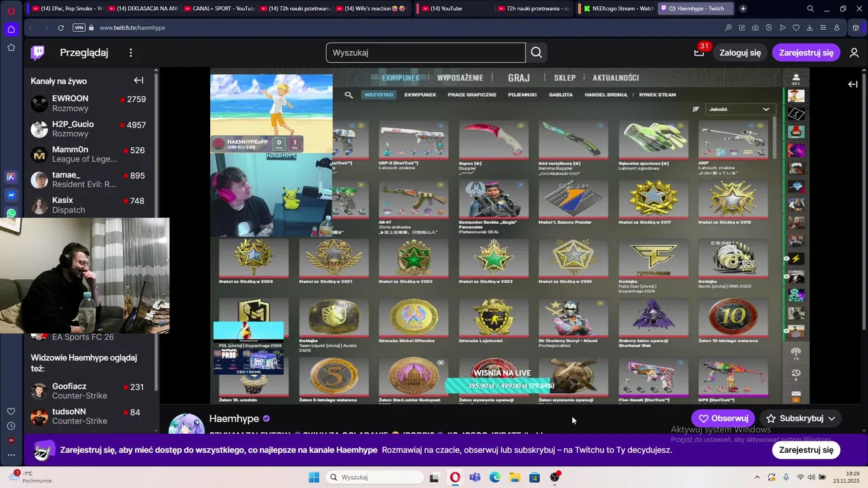Open the Mamm0n channel in sidebar
Screen dimensions: 868x488
(x=88, y=154)
